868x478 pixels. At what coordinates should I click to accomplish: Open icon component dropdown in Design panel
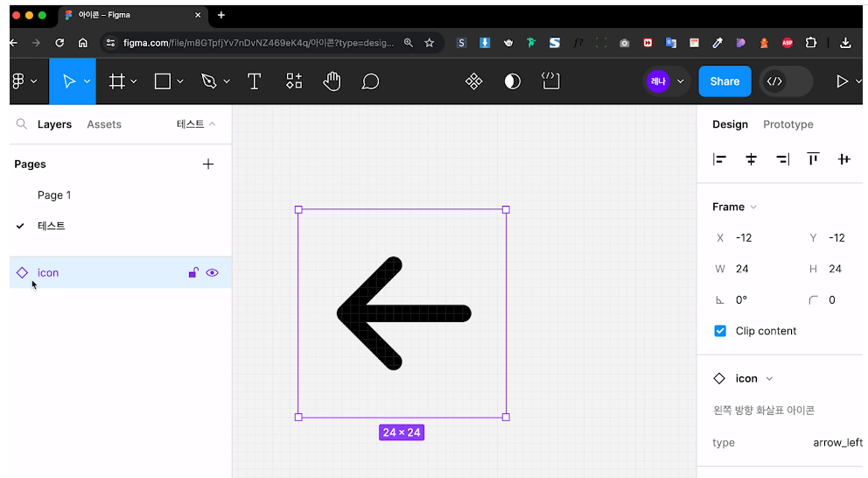769,379
